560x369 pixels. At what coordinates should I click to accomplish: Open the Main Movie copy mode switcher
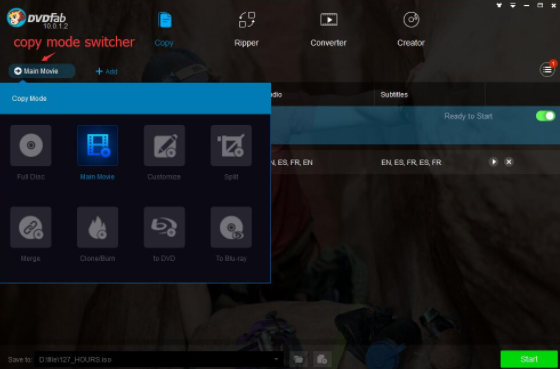[42, 71]
